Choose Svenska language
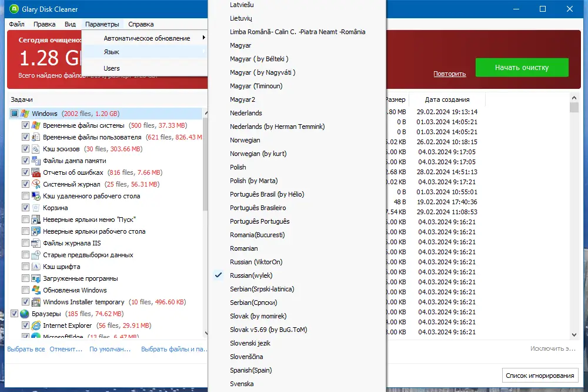 point(242,384)
